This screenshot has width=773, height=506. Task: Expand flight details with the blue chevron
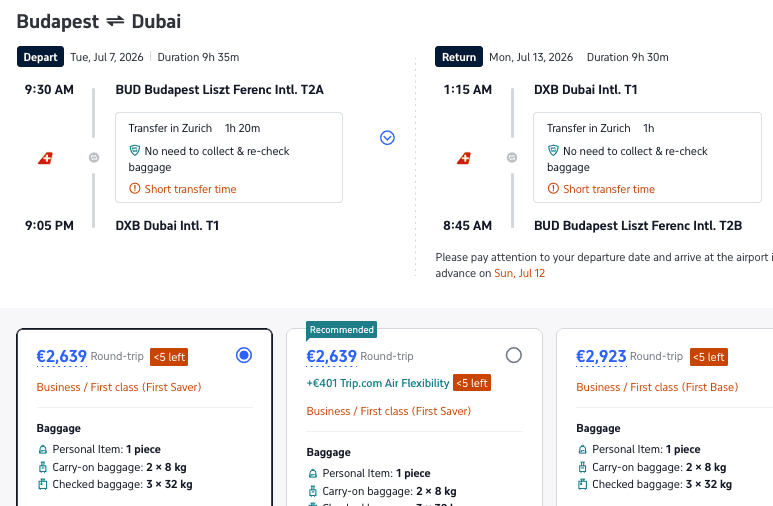pyautogui.click(x=388, y=138)
